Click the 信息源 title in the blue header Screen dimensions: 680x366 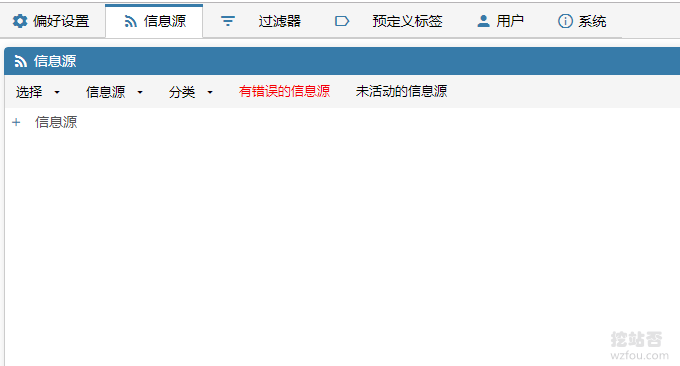click(55, 61)
